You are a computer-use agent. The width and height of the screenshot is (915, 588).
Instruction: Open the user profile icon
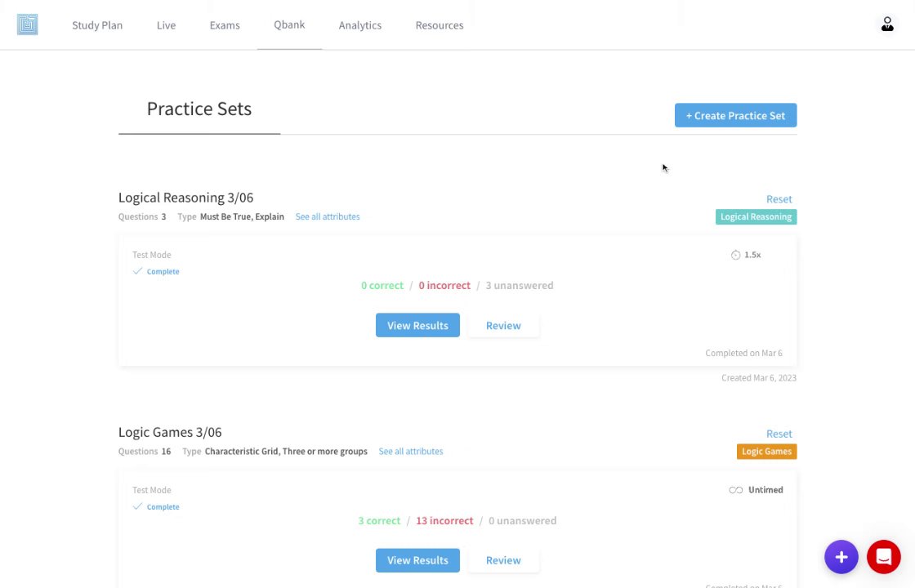(887, 24)
